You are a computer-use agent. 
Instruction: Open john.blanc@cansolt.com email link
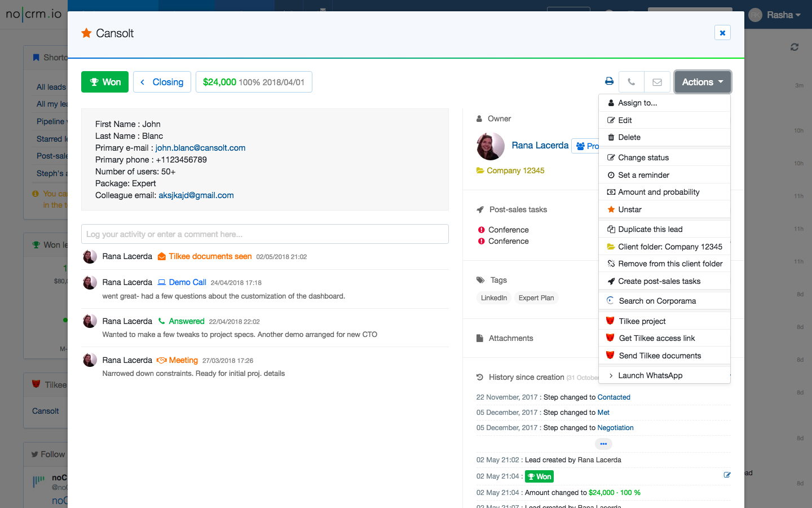tap(200, 148)
